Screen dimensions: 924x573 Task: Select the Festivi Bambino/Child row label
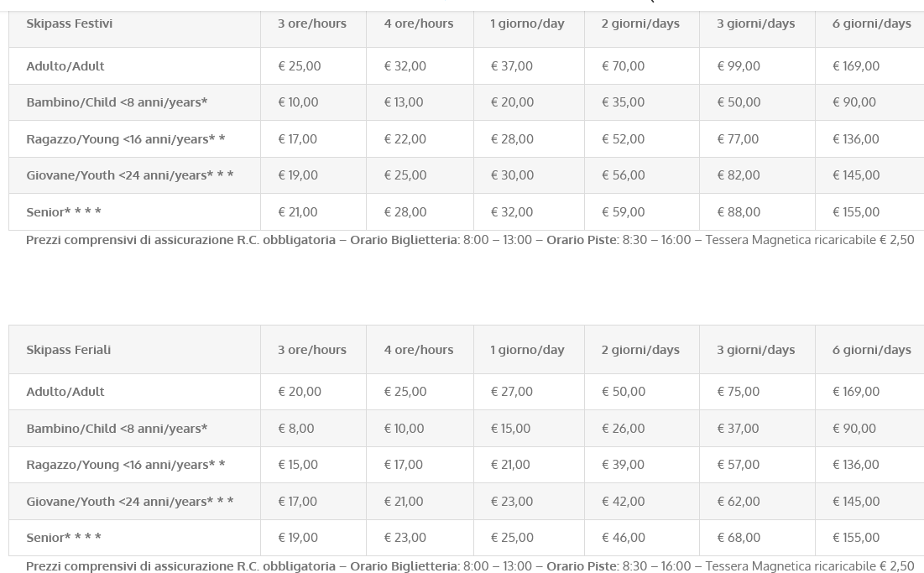coord(117,102)
